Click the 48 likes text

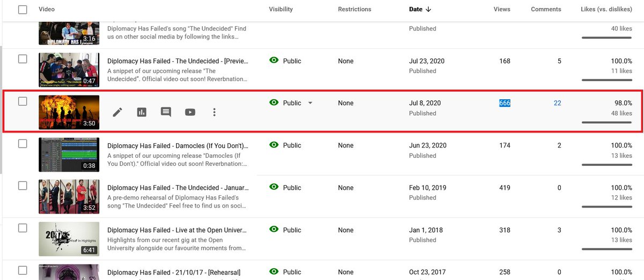pyautogui.click(x=621, y=113)
